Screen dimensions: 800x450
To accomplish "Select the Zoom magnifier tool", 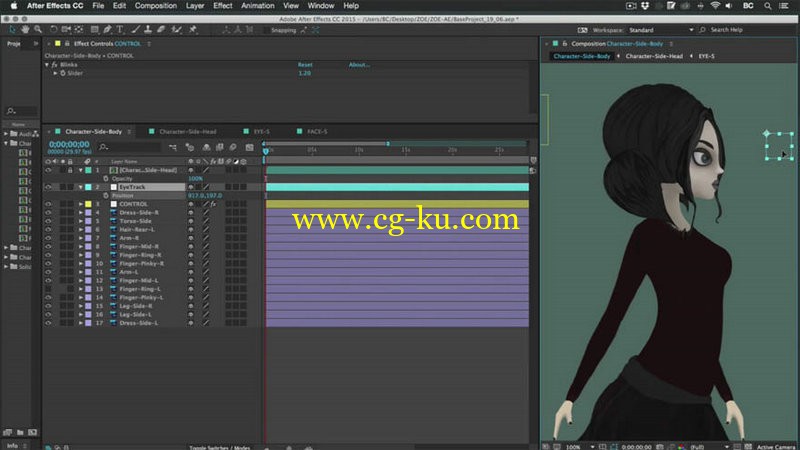I will click(38, 30).
